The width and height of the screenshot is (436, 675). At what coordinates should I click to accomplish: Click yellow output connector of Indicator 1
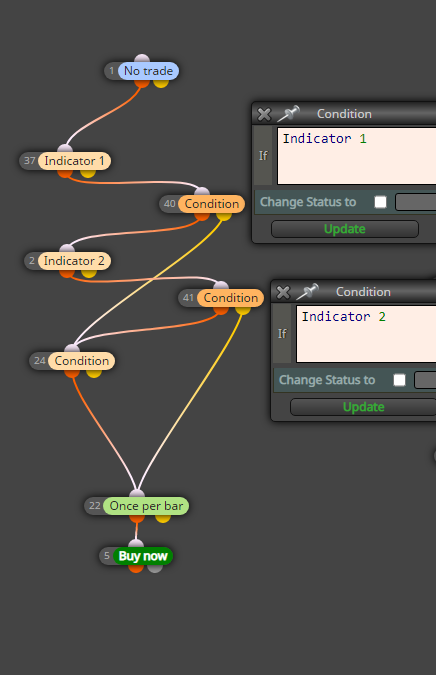click(x=87, y=172)
